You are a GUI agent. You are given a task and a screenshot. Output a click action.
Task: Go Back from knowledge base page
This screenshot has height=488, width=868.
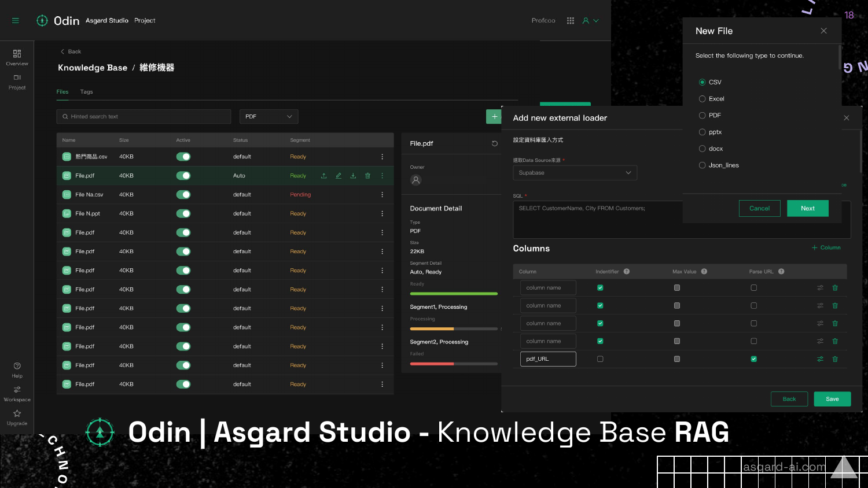pyautogui.click(x=71, y=52)
